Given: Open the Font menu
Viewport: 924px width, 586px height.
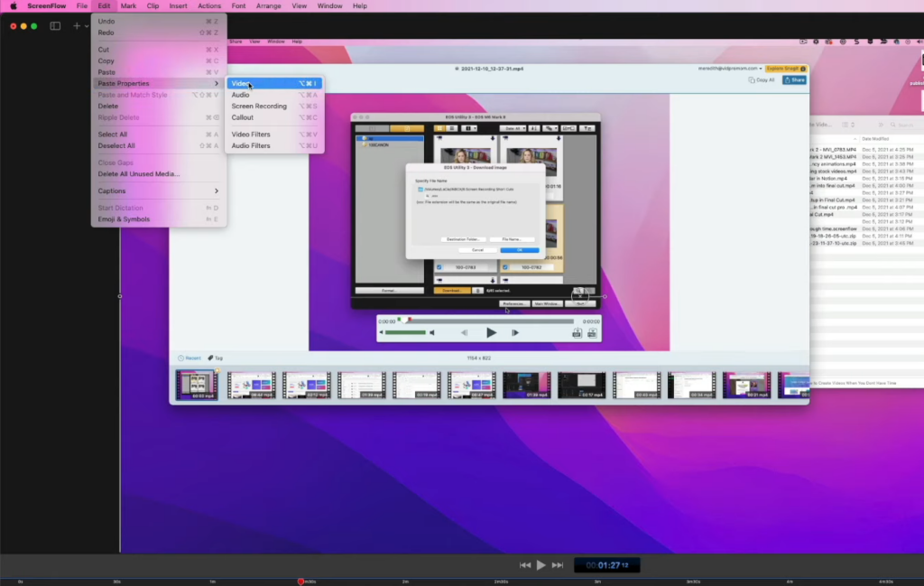Looking at the screenshot, I should (x=238, y=6).
